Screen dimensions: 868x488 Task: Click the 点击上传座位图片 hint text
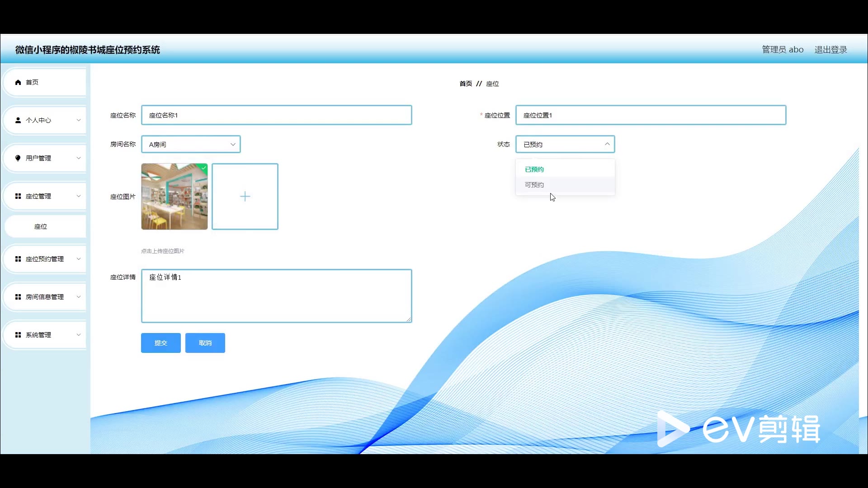[x=163, y=251]
